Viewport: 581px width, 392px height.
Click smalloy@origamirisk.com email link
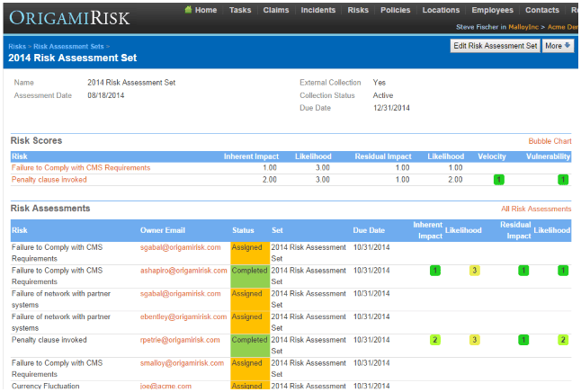point(182,363)
